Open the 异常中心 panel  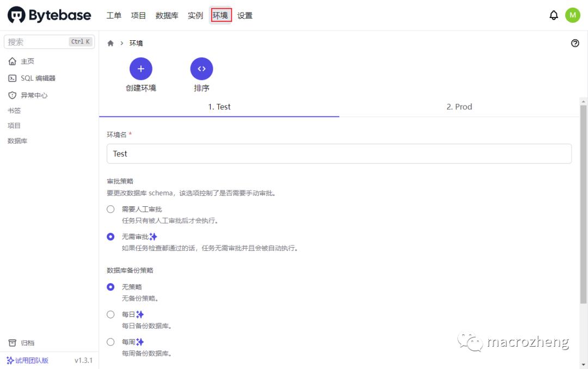pyautogui.click(x=32, y=94)
